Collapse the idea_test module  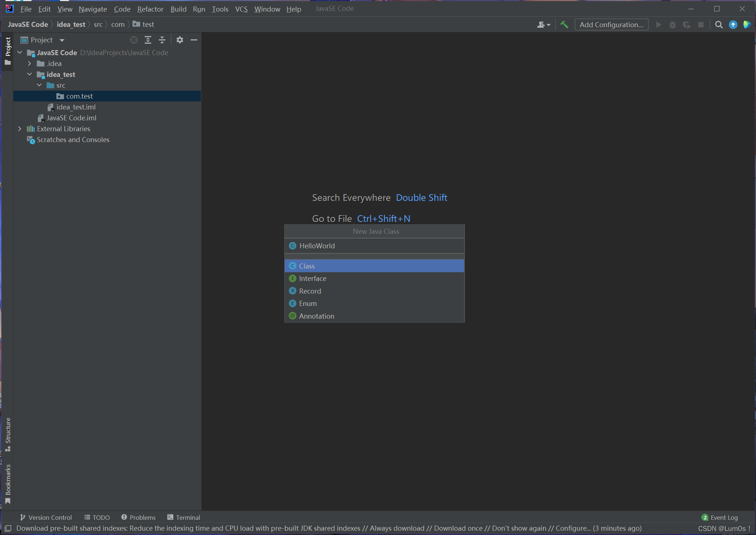click(30, 74)
